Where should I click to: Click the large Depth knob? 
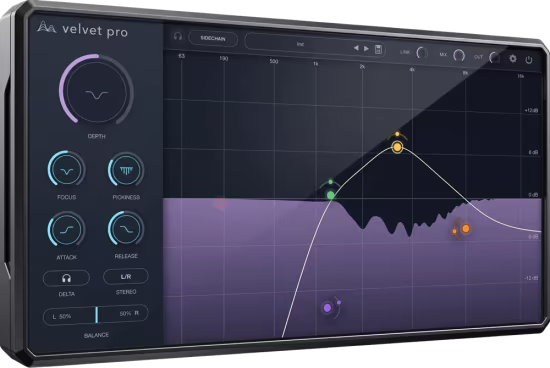[x=96, y=92]
